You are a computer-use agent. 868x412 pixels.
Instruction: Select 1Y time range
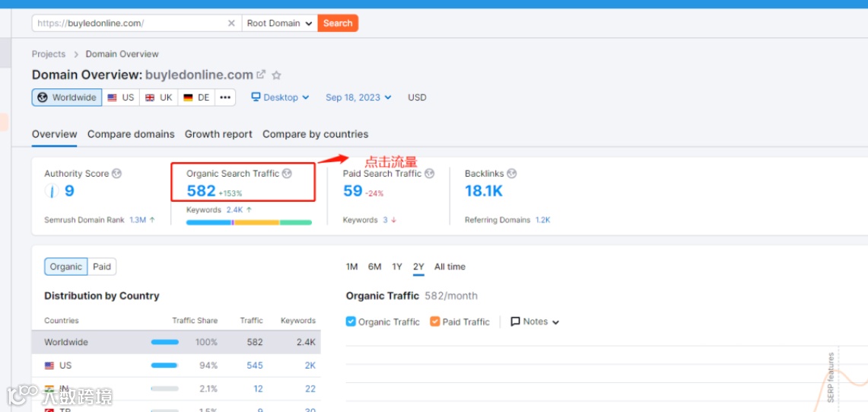click(397, 267)
